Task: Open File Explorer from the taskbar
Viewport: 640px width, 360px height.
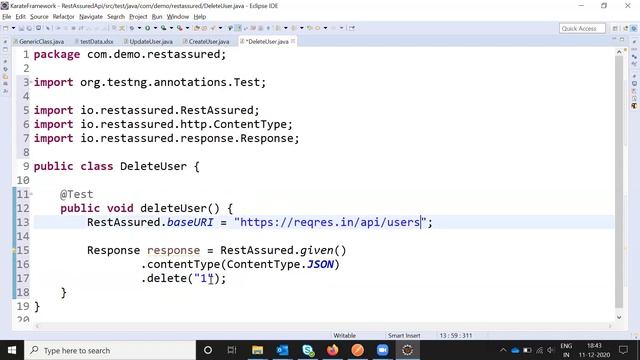Action: (257, 350)
